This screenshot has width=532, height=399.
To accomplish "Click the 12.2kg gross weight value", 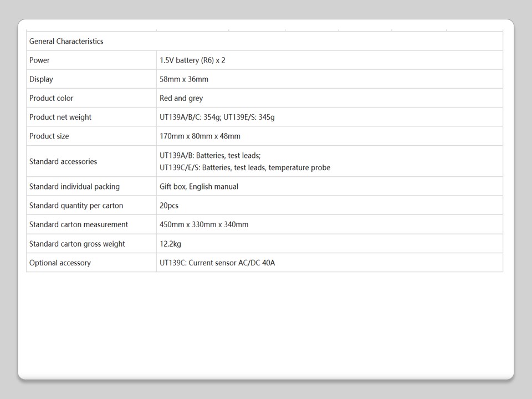I will point(170,243).
